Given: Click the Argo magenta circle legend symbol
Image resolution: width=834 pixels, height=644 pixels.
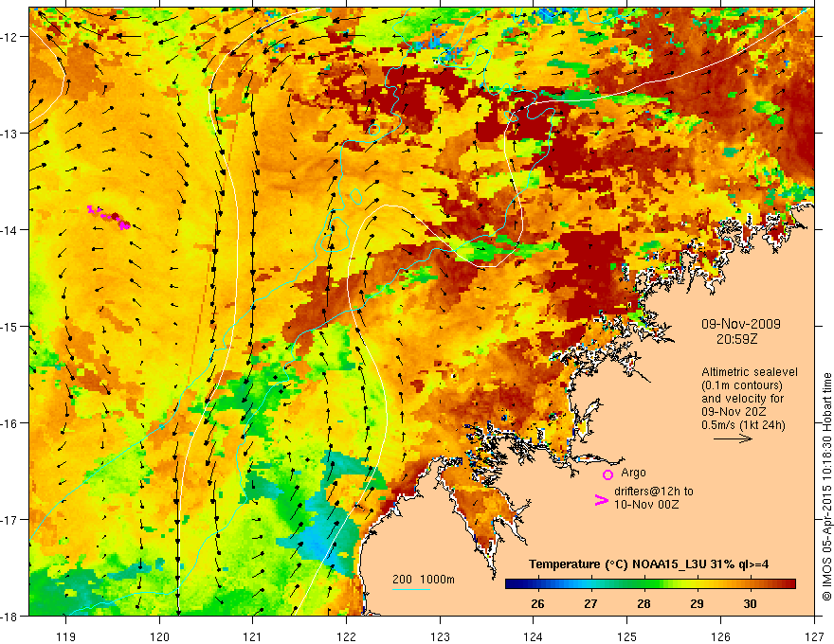Looking at the screenshot, I should point(607,474).
